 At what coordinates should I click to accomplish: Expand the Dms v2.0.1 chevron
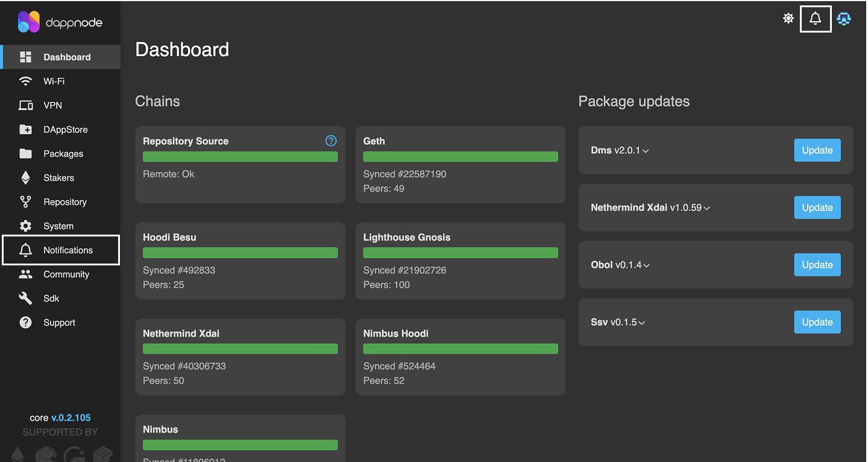point(646,151)
